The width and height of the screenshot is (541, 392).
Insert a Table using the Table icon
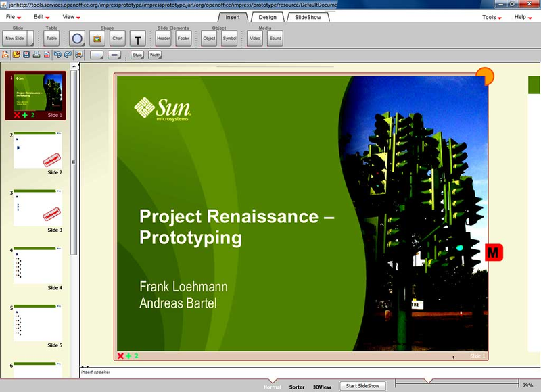click(x=51, y=38)
